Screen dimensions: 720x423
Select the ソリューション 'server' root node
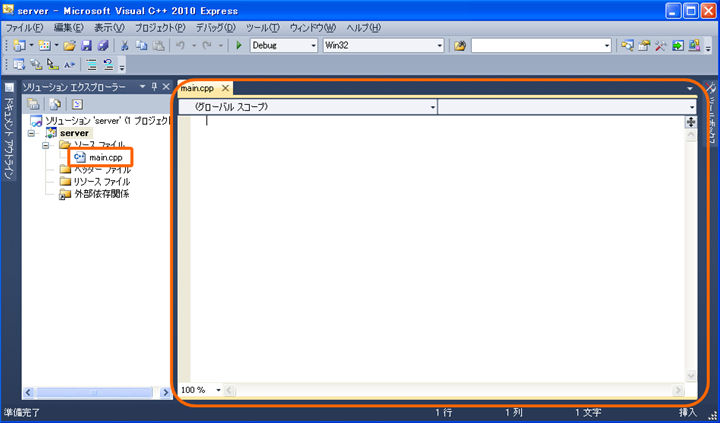point(100,121)
